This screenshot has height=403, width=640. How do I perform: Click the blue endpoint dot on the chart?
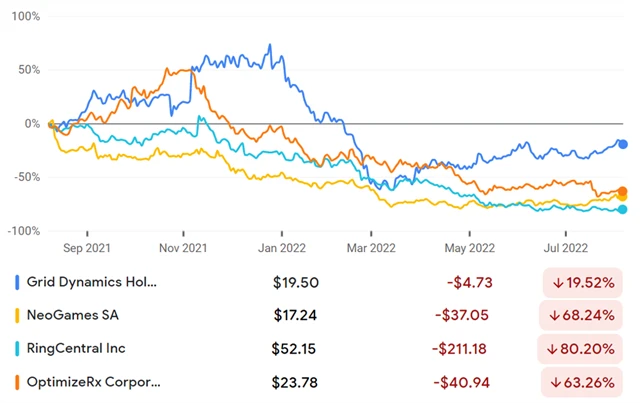622,144
